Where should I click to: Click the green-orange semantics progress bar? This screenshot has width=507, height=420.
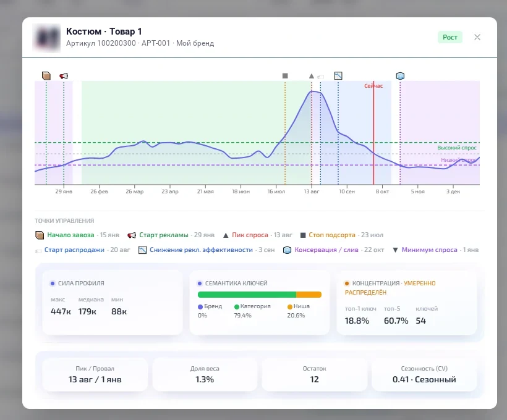coord(260,295)
